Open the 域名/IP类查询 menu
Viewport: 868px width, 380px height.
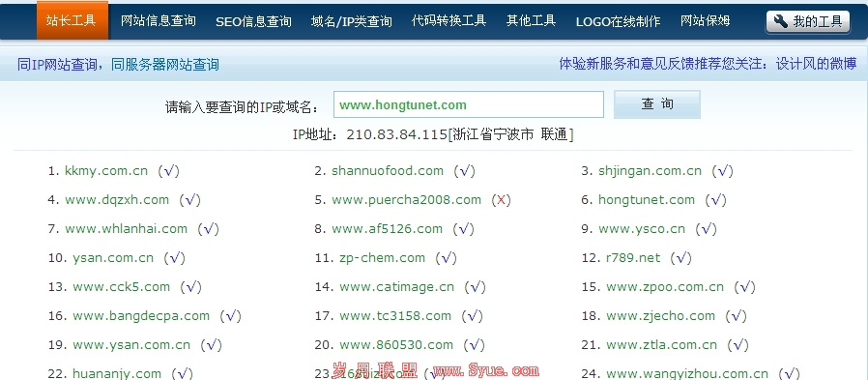[x=352, y=21]
